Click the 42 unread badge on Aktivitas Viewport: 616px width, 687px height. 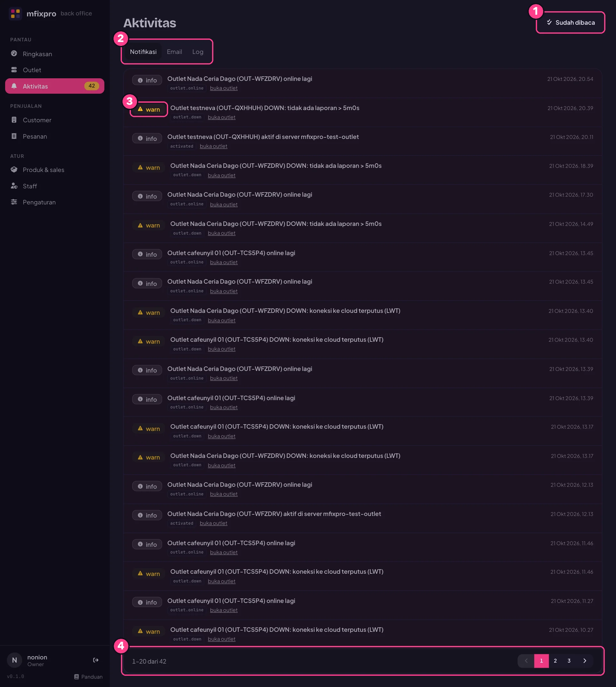92,86
